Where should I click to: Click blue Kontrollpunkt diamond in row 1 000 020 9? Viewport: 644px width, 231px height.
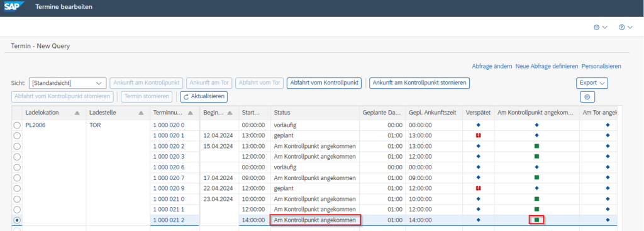click(536, 188)
